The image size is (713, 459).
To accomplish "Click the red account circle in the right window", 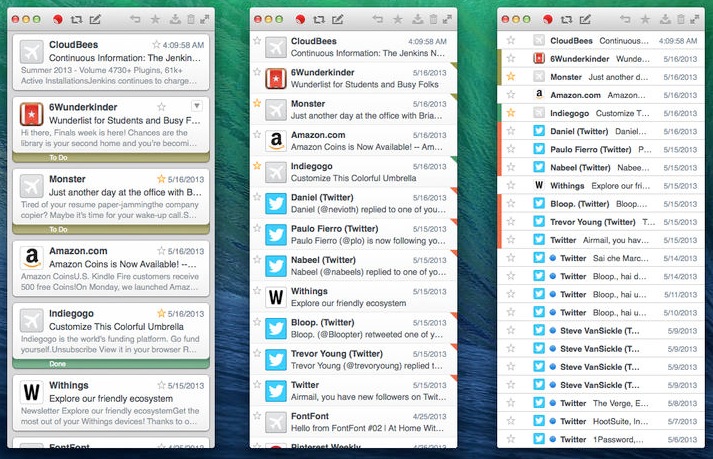I will tap(548, 19).
